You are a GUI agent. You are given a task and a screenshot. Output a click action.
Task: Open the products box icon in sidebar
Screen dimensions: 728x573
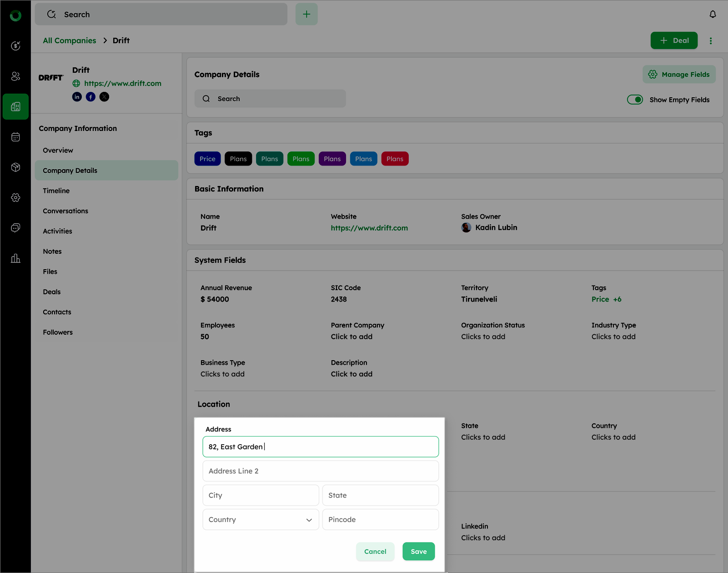coord(15,167)
